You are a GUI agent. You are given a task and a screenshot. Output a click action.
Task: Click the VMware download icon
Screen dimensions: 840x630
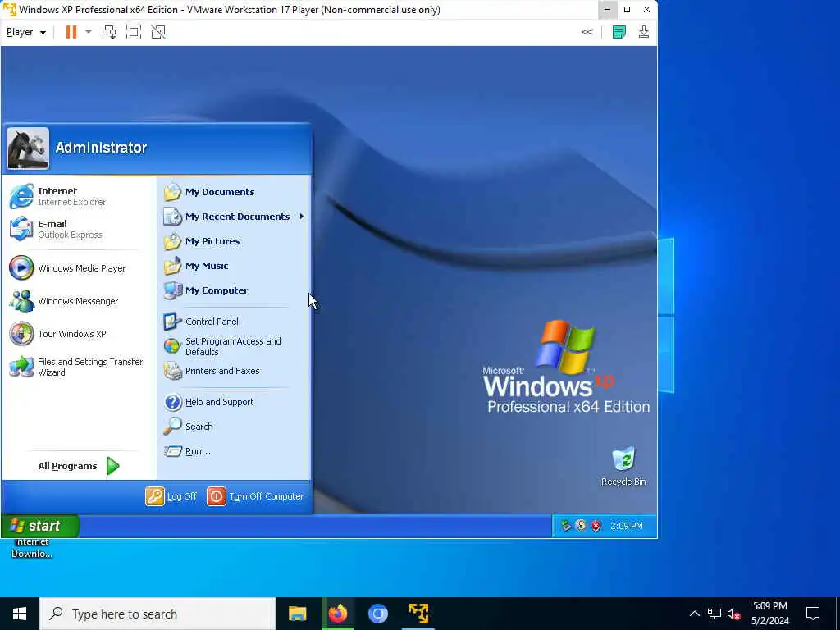644,32
